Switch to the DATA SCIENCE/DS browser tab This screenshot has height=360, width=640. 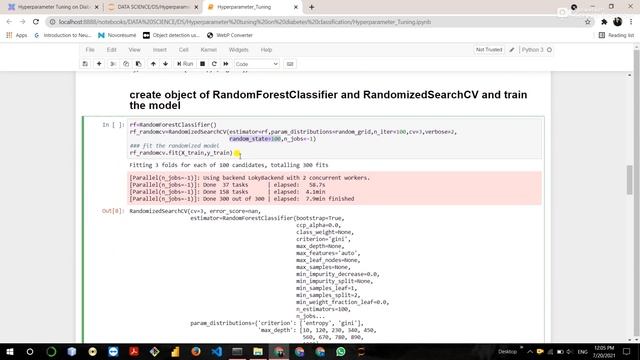click(x=153, y=7)
